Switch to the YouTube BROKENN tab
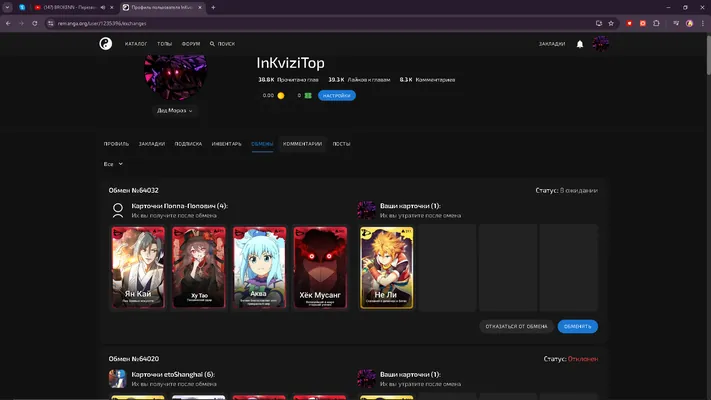This screenshot has height=400, width=711. click(69, 7)
